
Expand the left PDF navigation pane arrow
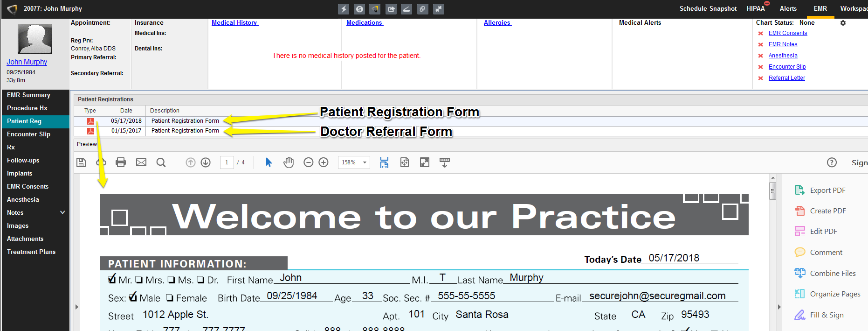coord(77,307)
